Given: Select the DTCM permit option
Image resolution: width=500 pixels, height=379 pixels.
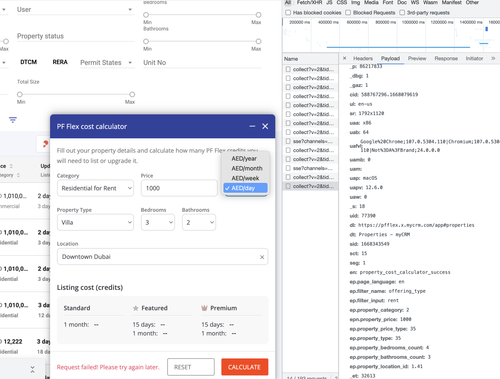Looking at the screenshot, I should tap(29, 62).
